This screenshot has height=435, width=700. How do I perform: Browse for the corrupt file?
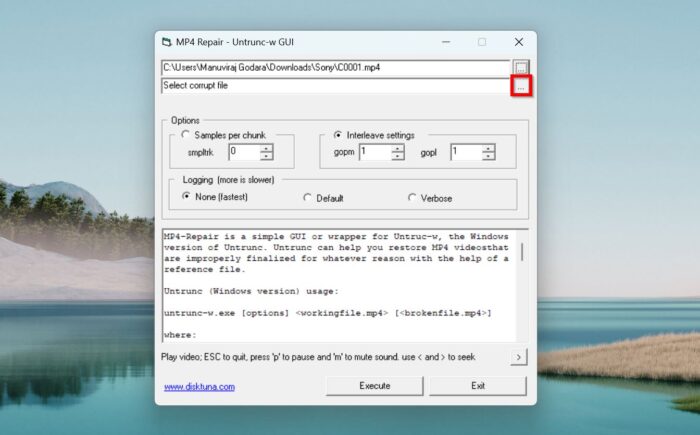(521, 86)
